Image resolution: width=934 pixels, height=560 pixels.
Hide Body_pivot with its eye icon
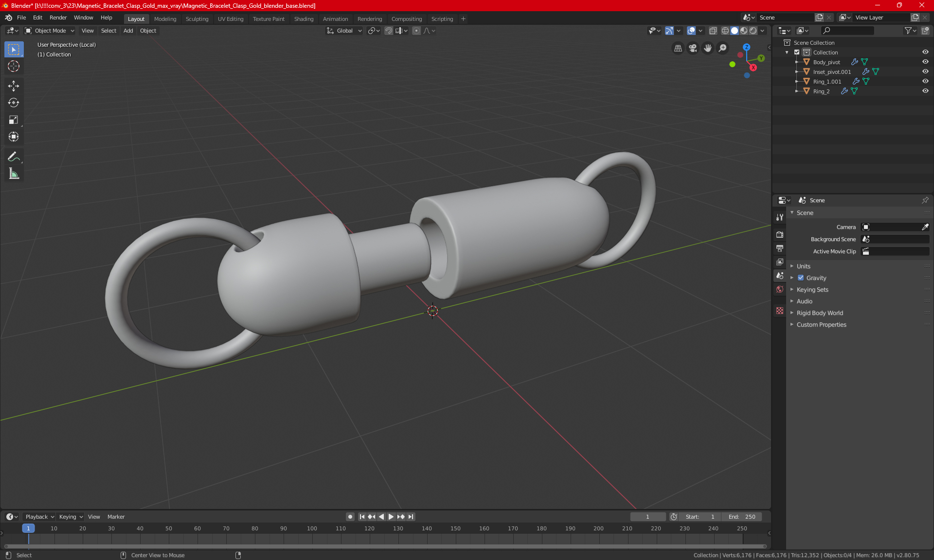(925, 62)
